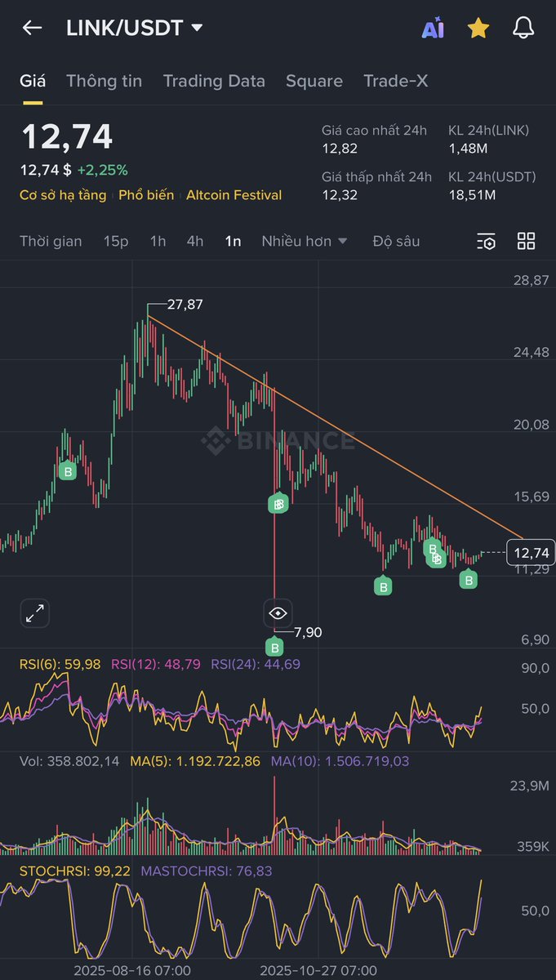Select the 4h timeframe

(x=195, y=241)
